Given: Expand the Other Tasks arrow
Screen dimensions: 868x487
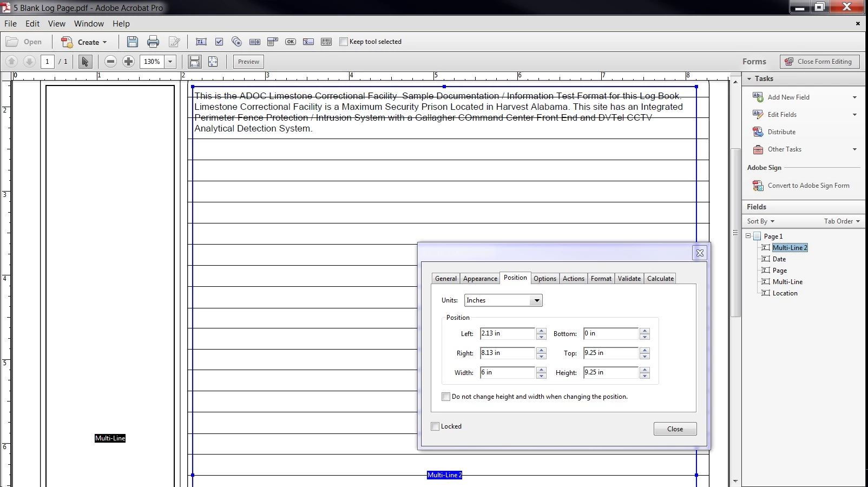Looking at the screenshot, I should 854,149.
